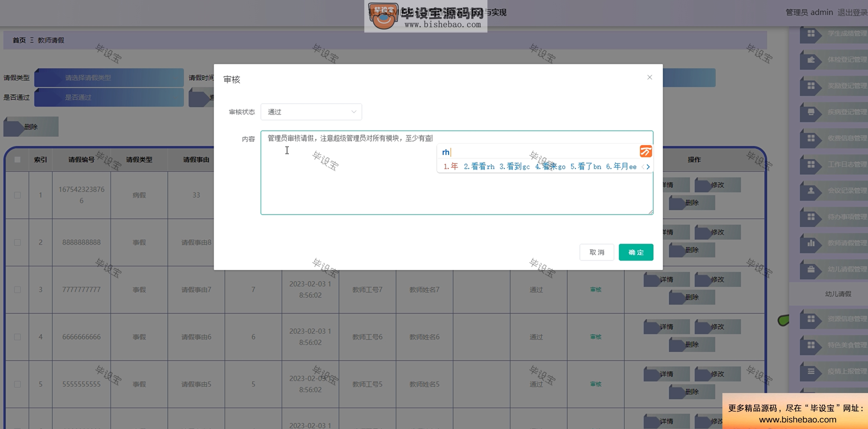Click 删除 button in row 3

point(692,297)
